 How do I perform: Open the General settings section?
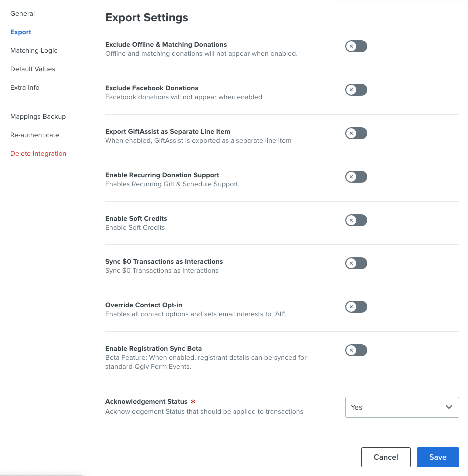23,13
